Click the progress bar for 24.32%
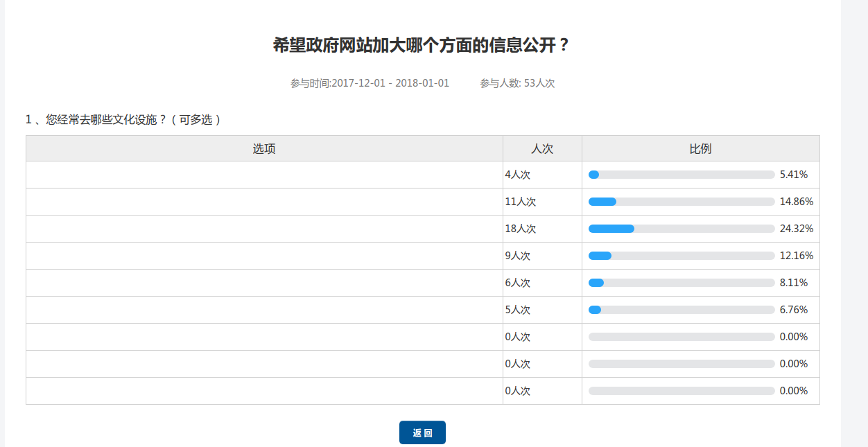 click(681, 229)
